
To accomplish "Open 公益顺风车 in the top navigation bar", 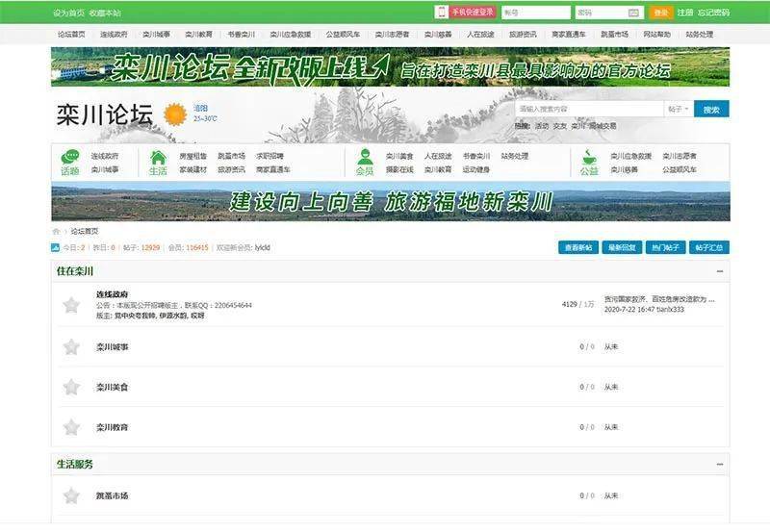I will click(343, 35).
